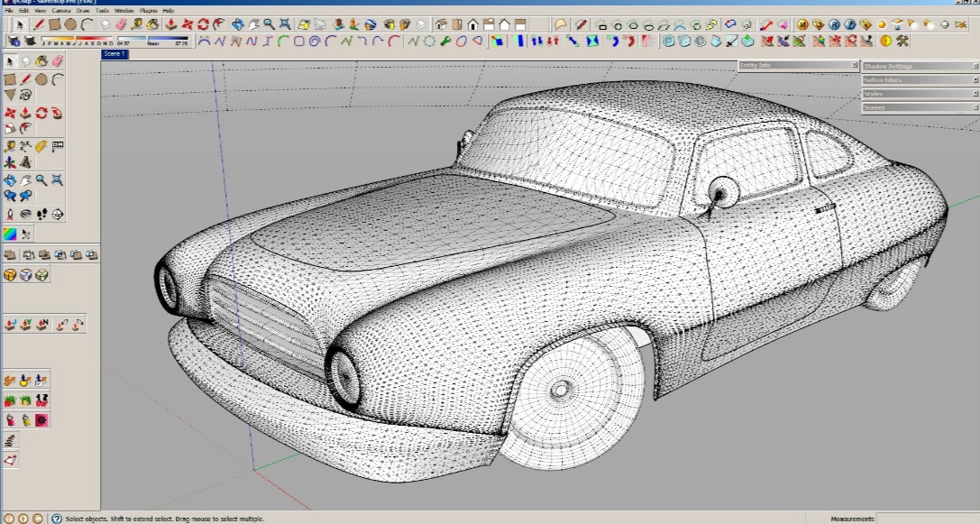The width and height of the screenshot is (980, 524).
Task: Expand the Scenes panel
Action: (920, 107)
